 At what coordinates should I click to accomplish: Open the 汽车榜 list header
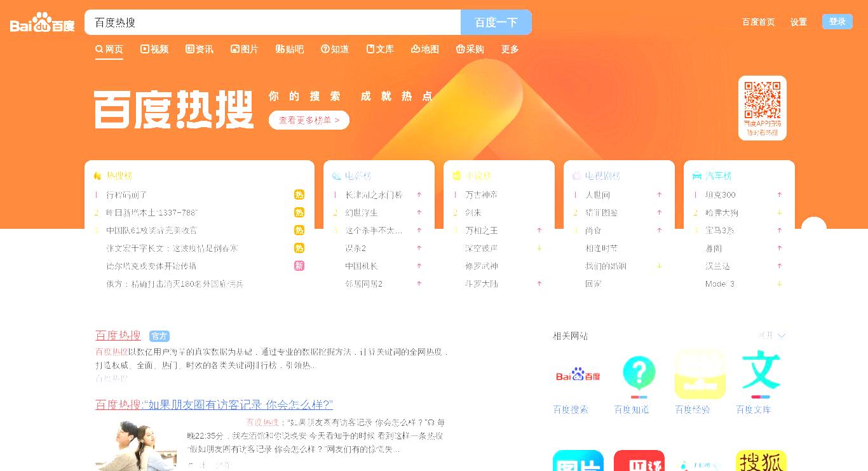coord(719,175)
